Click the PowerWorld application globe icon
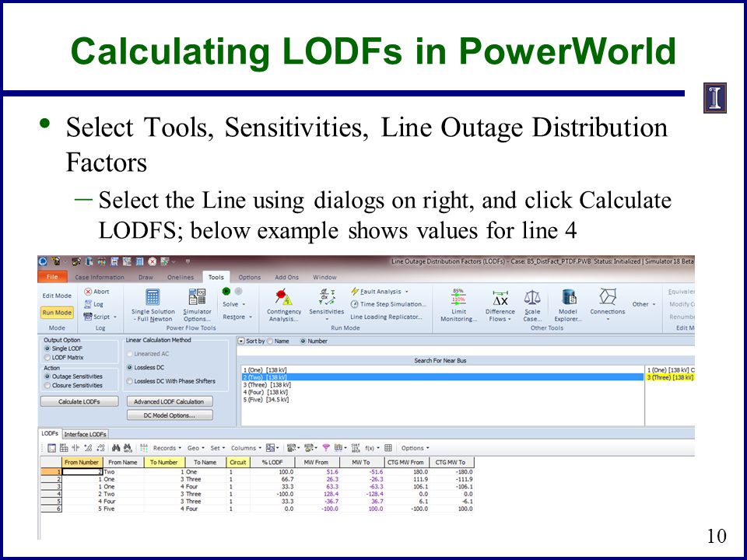The width and height of the screenshot is (747, 560). click(x=43, y=261)
